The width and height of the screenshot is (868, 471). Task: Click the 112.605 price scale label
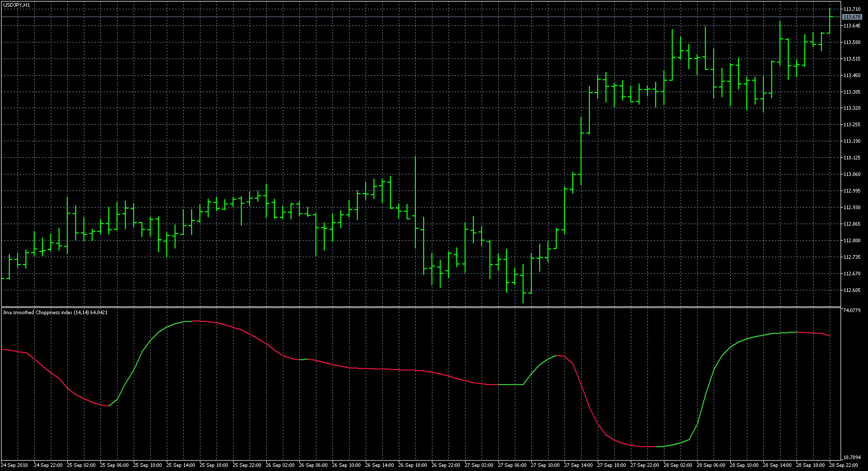[852, 290]
